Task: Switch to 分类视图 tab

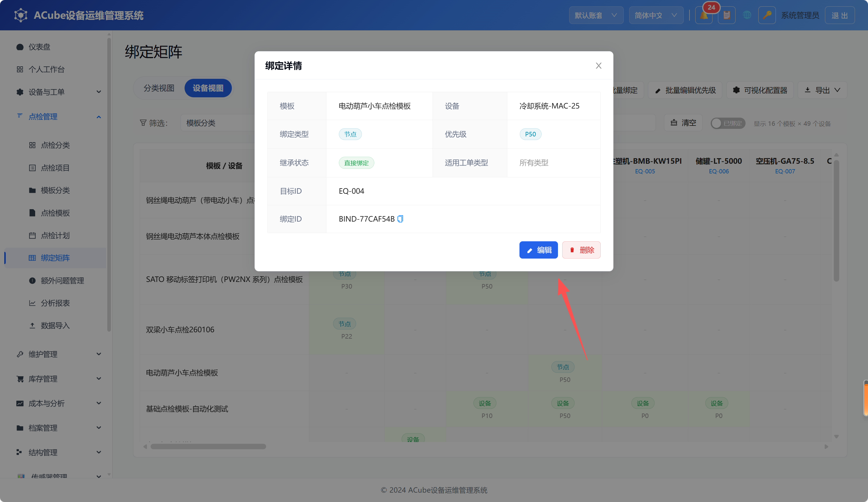Action: [159, 88]
